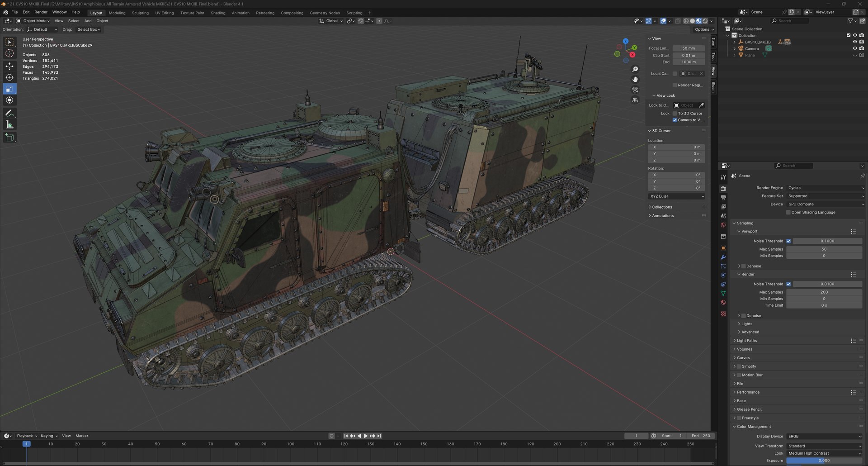Screen dimensions: 868x466
Task: Open the Material properties tab
Action: (723, 302)
